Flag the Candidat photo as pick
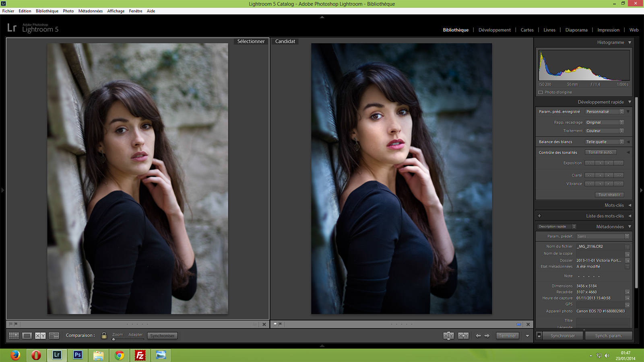Image resolution: width=644 pixels, height=362 pixels. 275,324
